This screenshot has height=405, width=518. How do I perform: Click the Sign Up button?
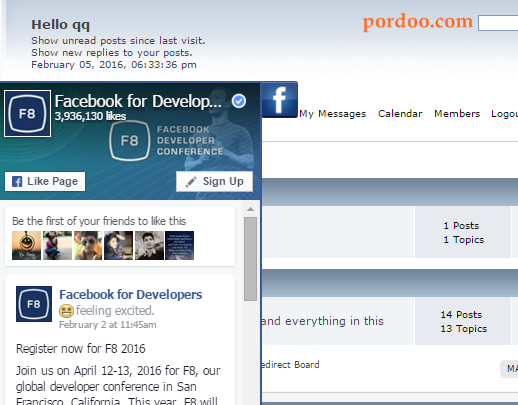pos(214,181)
